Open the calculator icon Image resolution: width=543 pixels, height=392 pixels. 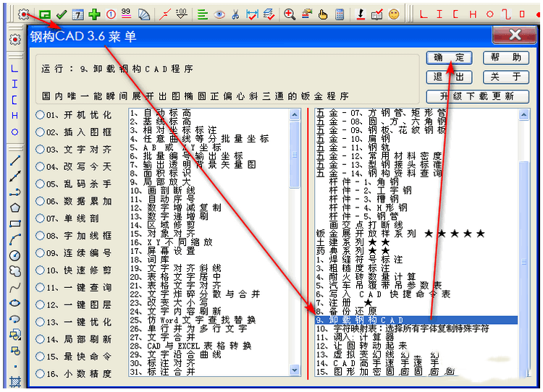coord(340,14)
